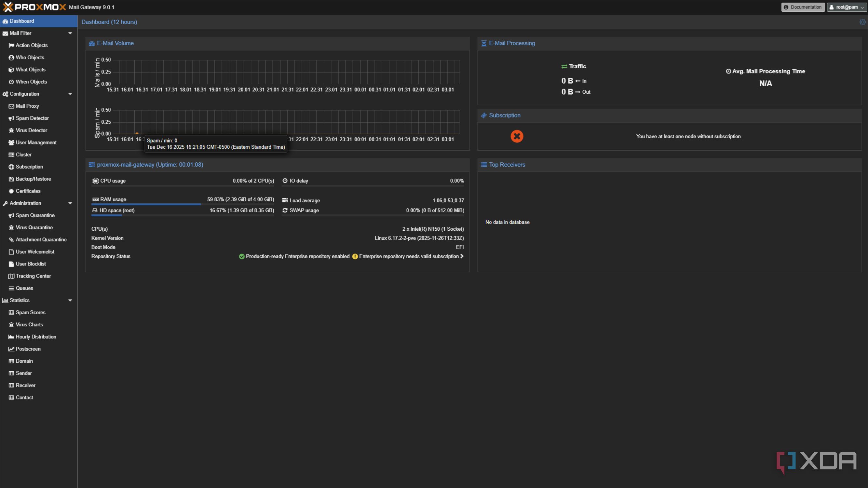Click the When Objects clock icon
This screenshot has height=488, width=868.
(x=11, y=82)
